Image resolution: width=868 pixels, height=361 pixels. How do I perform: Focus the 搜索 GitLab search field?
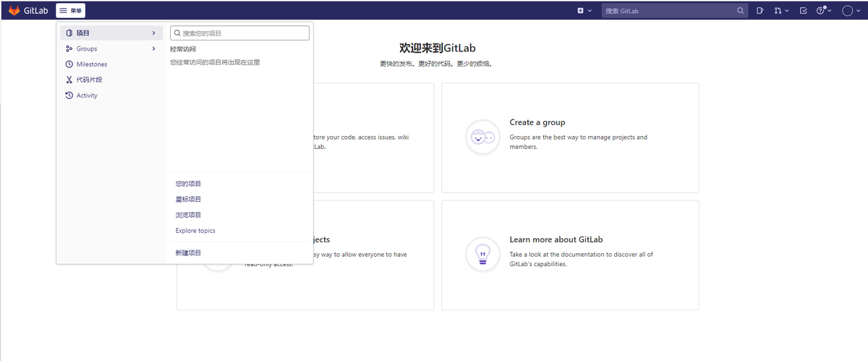674,11
